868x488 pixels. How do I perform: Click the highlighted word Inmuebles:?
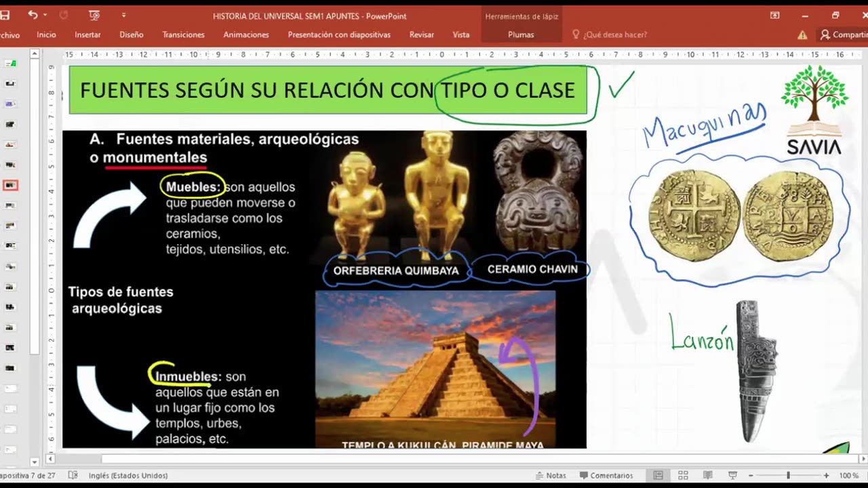[x=188, y=376]
